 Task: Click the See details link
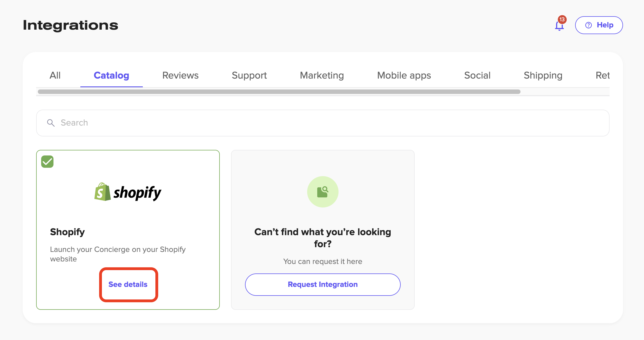click(128, 284)
